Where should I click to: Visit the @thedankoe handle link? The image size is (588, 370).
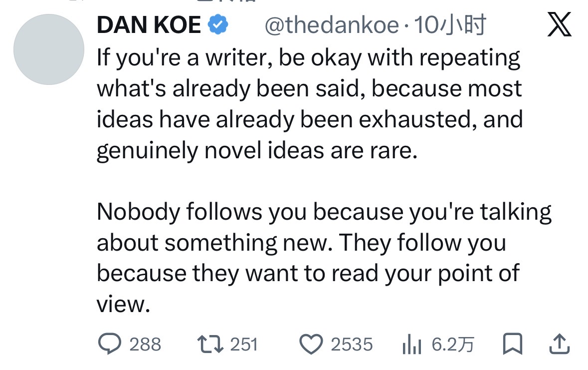click(x=331, y=25)
